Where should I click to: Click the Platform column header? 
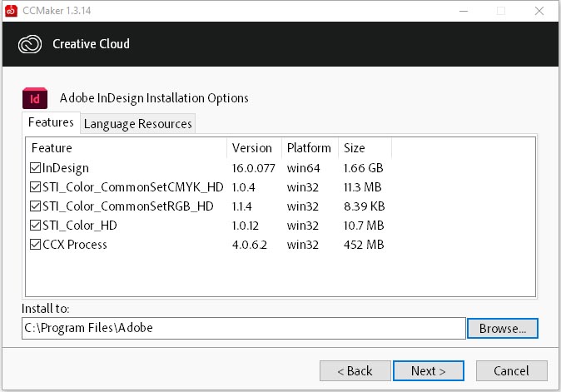[310, 148]
